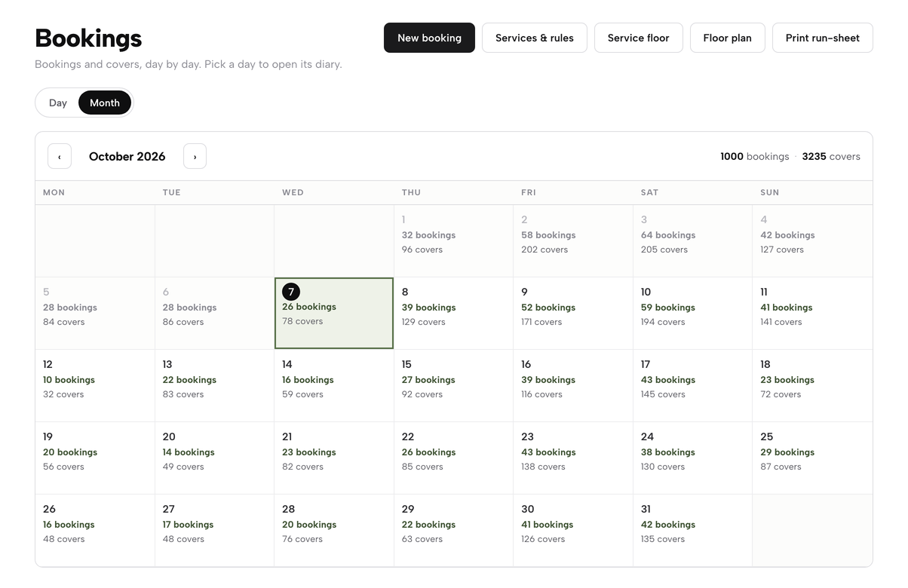Click the TUE column header
908x588 pixels.
[172, 193]
